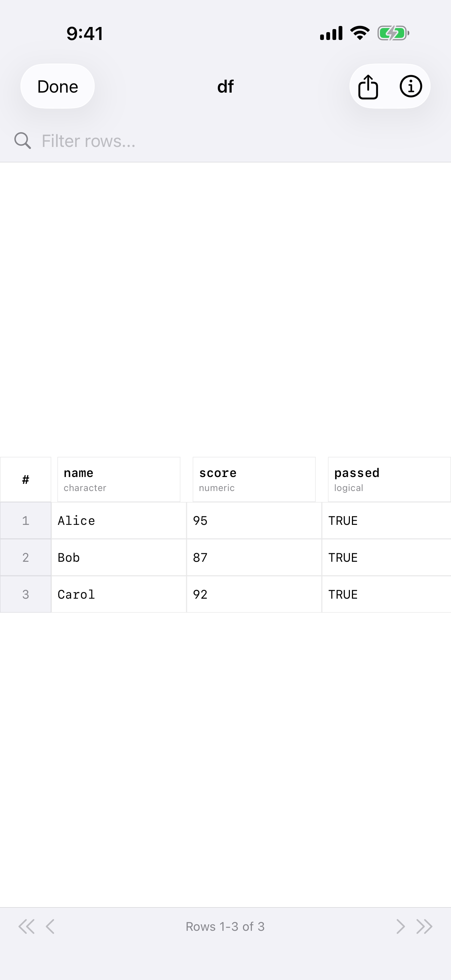Open the info details icon
Screen dimensions: 451x980
coord(411,87)
